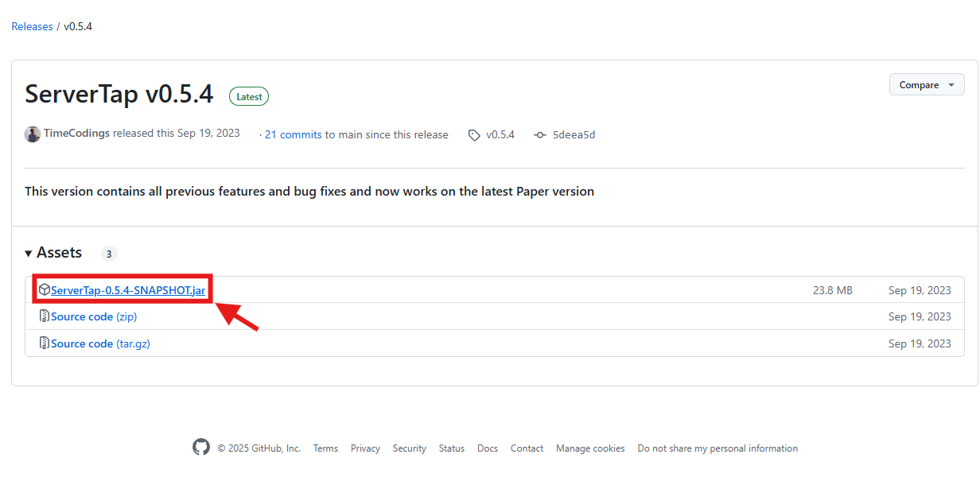
Task: Click the commit icon beside 5deea5d
Action: [x=540, y=135]
